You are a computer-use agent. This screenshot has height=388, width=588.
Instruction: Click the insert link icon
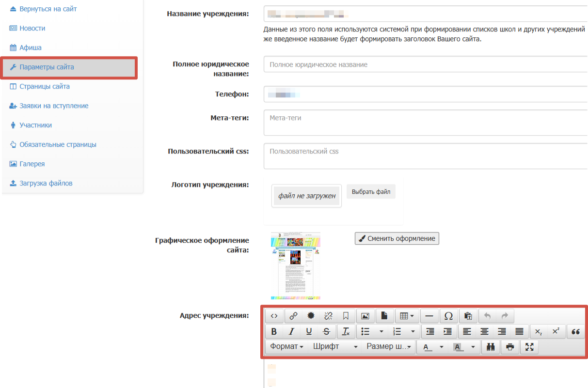pyautogui.click(x=293, y=316)
